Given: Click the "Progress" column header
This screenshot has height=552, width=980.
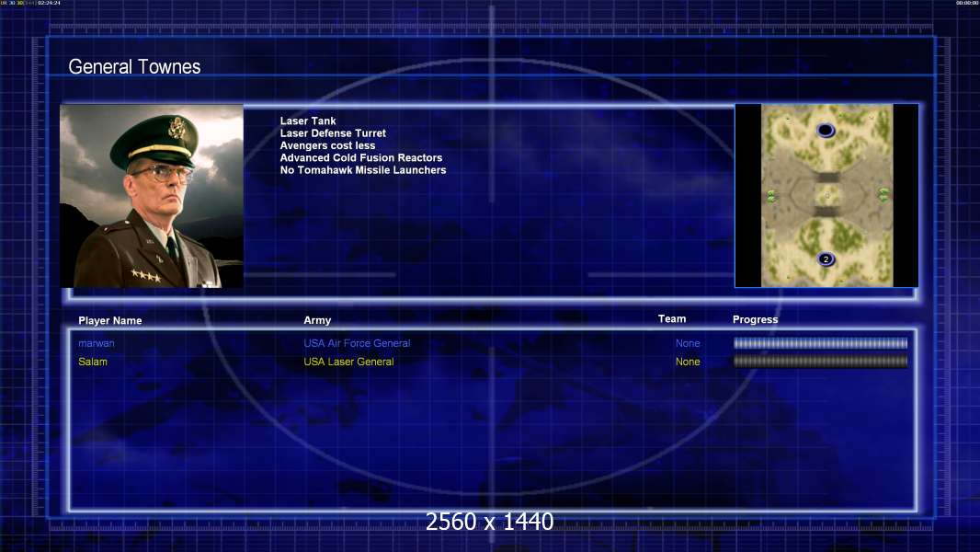Looking at the screenshot, I should click(x=755, y=319).
